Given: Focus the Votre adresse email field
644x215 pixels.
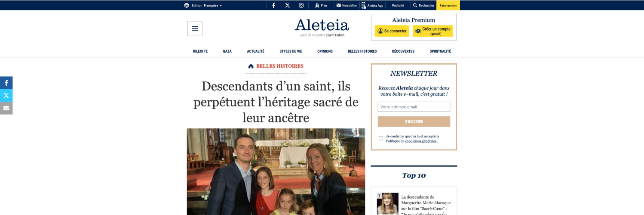Looking at the screenshot, I should coord(414,107).
